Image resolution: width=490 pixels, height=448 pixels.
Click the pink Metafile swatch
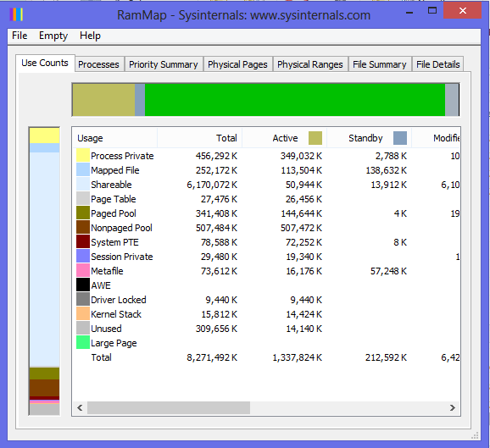83,270
